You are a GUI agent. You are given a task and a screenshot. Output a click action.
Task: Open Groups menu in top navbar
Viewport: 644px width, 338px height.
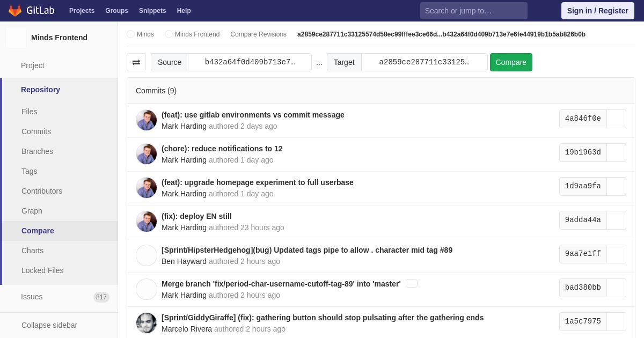tap(116, 11)
